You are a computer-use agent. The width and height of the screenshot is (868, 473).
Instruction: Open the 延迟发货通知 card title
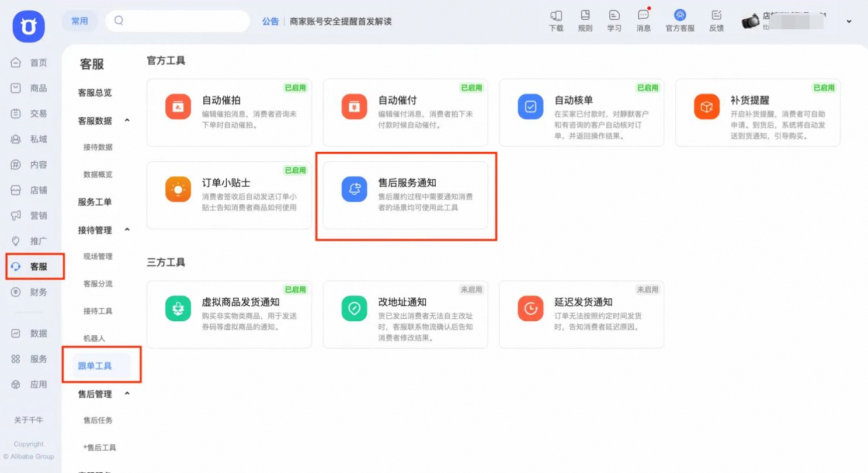(x=584, y=302)
